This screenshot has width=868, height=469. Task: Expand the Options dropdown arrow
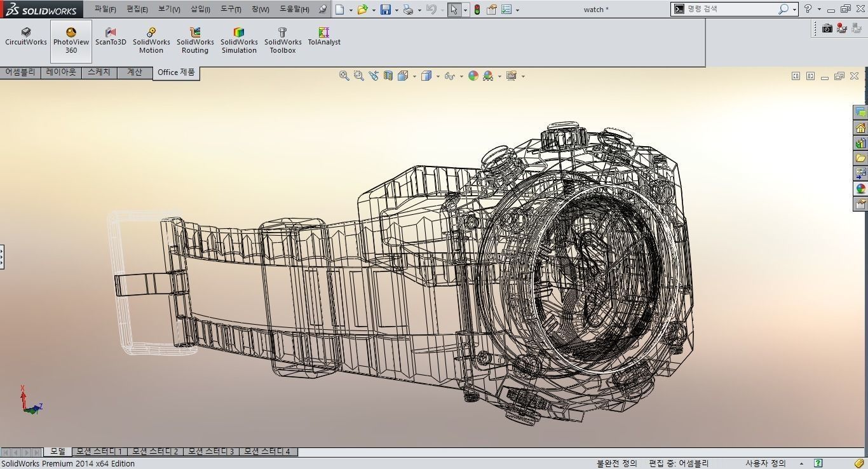517,10
